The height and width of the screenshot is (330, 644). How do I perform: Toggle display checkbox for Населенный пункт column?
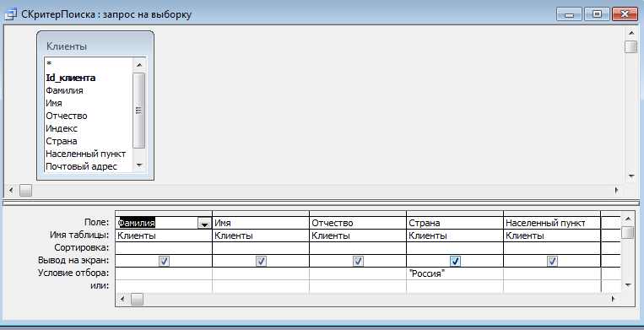[552, 261]
